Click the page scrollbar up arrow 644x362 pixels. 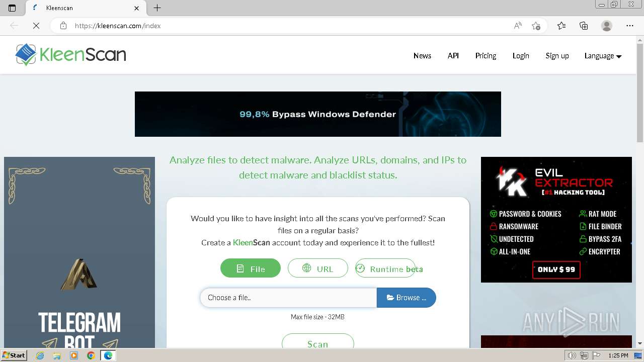(x=640, y=39)
